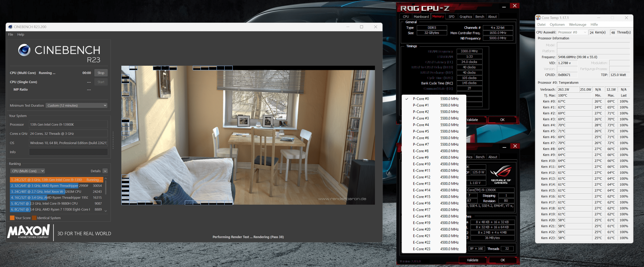Select the Xeon W-3265M ranking row

pyautogui.click(x=56, y=191)
